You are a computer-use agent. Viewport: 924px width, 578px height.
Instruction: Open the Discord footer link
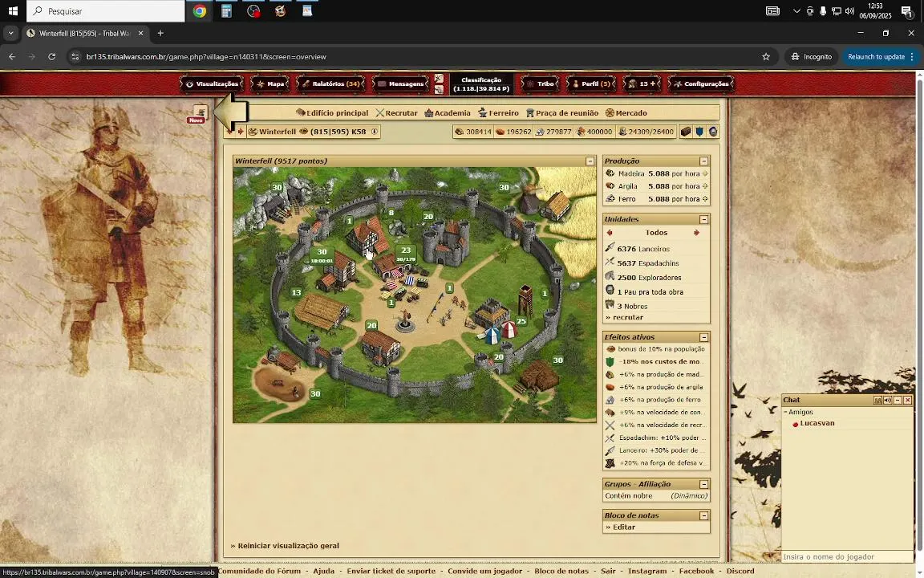(740, 571)
